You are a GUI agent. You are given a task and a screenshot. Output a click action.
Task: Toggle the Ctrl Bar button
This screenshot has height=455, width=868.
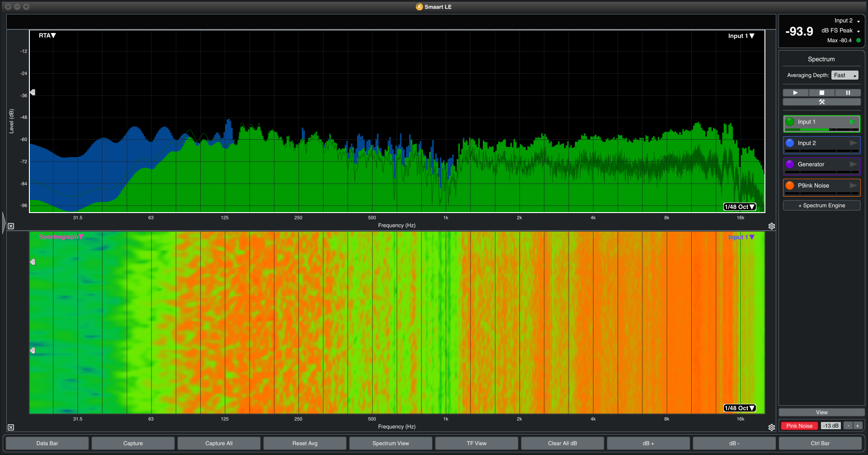[x=820, y=443]
